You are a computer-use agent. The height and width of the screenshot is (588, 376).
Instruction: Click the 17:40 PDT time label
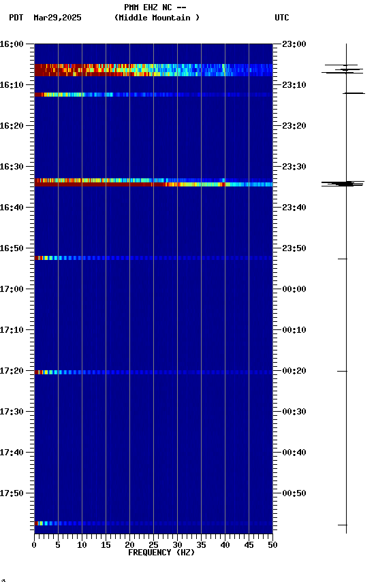click(12, 453)
